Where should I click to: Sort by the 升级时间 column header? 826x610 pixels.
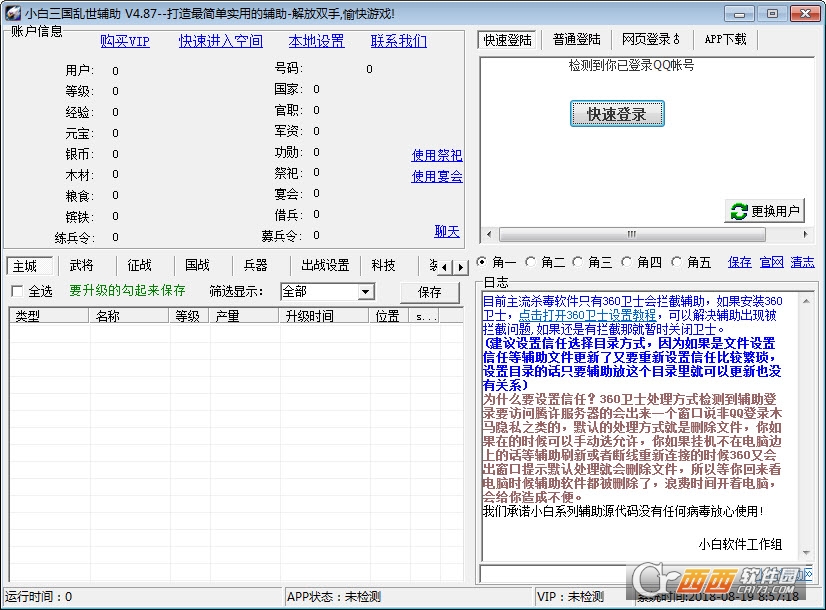tap(323, 316)
